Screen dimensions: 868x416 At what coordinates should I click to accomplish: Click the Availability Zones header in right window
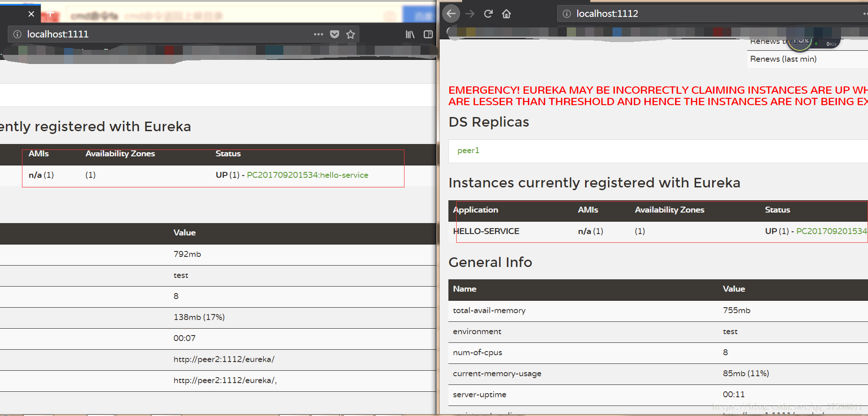(x=670, y=210)
